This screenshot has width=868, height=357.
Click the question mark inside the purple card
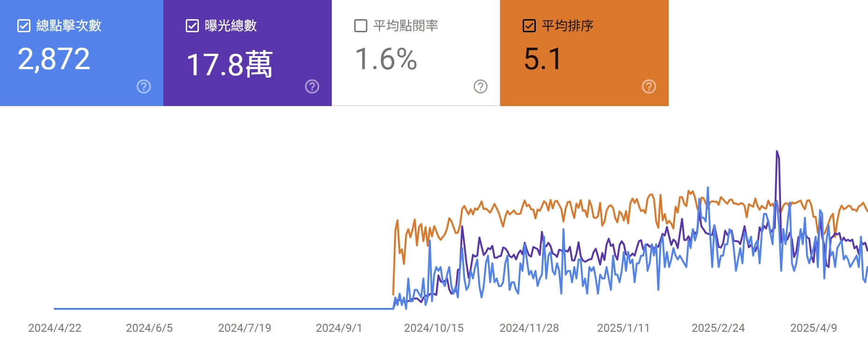coord(312,86)
